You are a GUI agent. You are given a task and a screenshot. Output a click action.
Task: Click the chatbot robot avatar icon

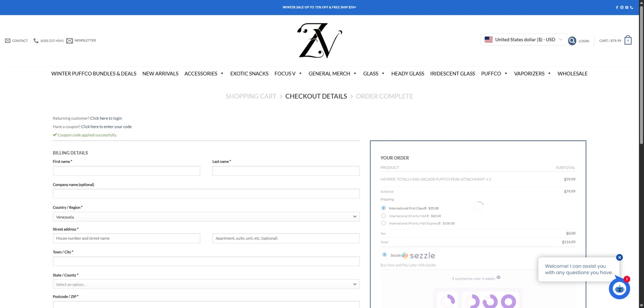click(620, 289)
